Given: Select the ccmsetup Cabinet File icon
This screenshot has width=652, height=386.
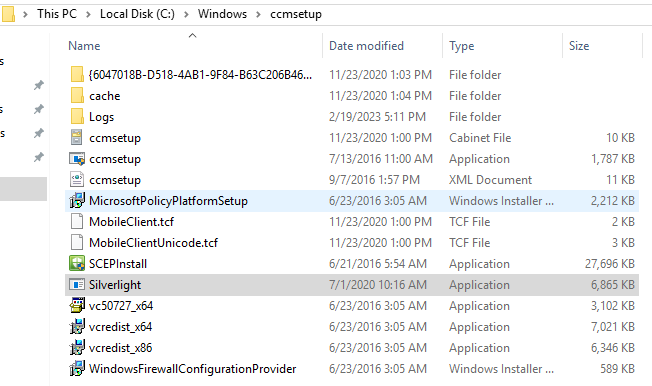Looking at the screenshot, I should click(77, 137).
